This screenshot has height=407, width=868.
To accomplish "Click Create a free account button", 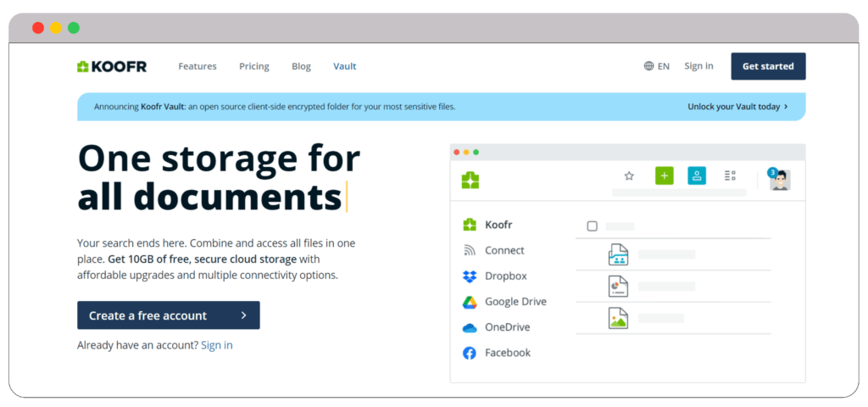I will 168,315.
